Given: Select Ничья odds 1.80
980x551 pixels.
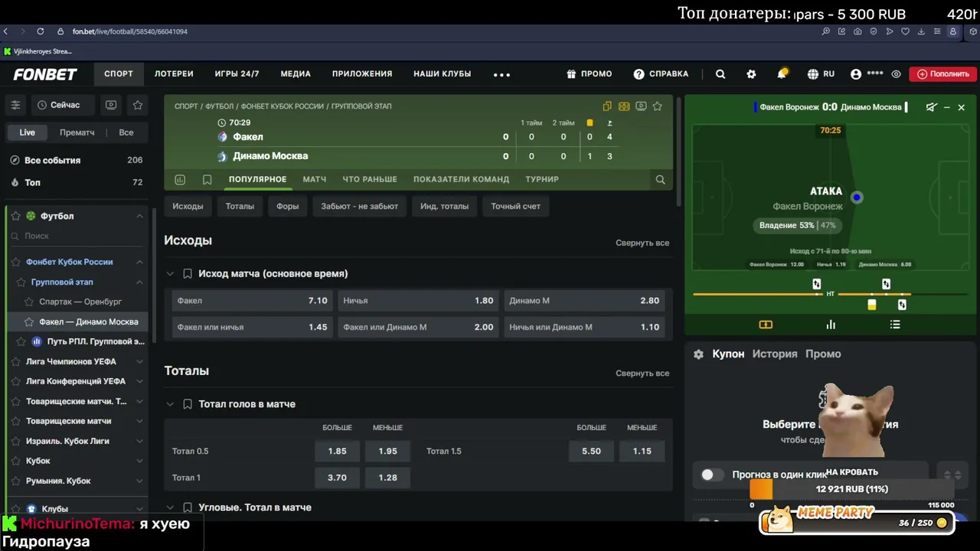Looking at the screenshot, I should click(x=418, y=301).
